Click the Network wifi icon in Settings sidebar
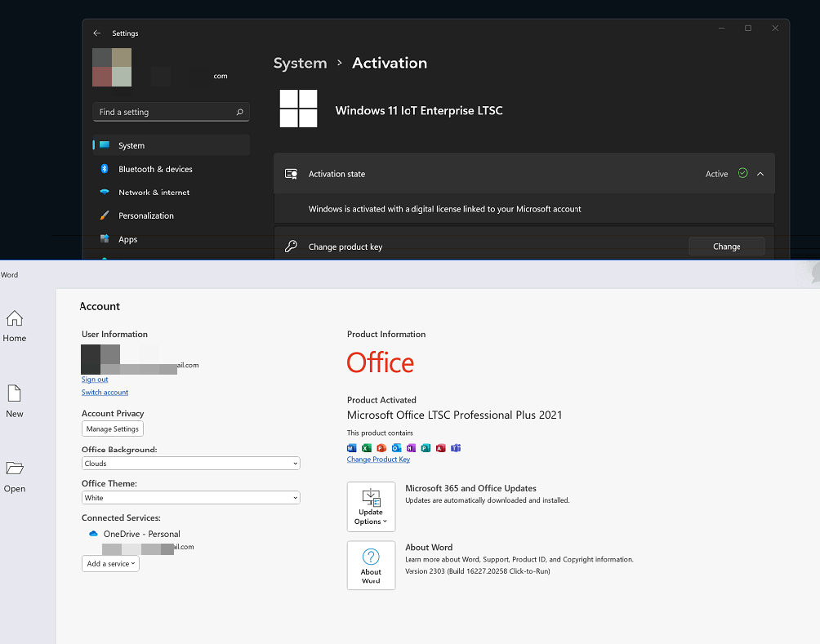The height and width of the screenshot is (644, 820). pos(105,192)
